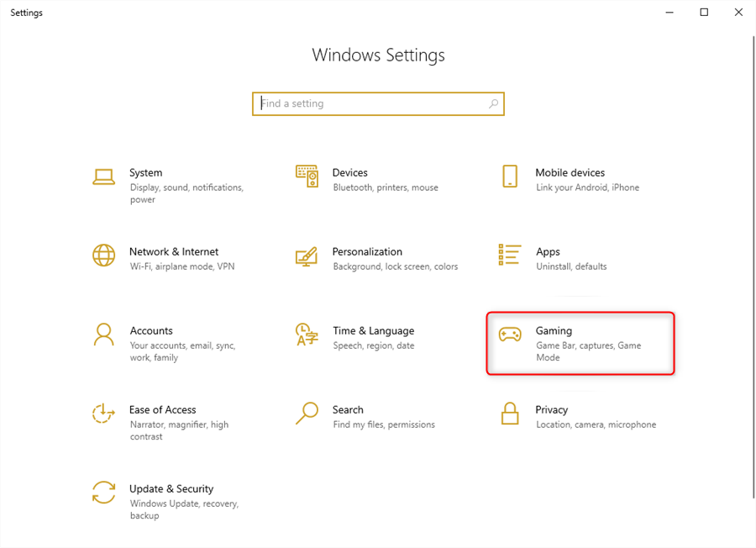Open the Search category heading
The width and height of the screenshot is (756, 548).
point(348,410)
